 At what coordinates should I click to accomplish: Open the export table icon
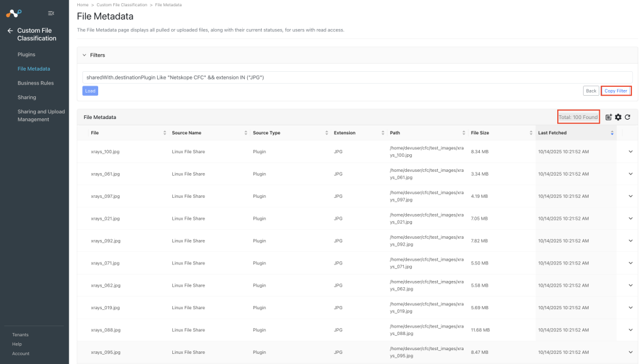pyautogui.click(x=609, y=117)
